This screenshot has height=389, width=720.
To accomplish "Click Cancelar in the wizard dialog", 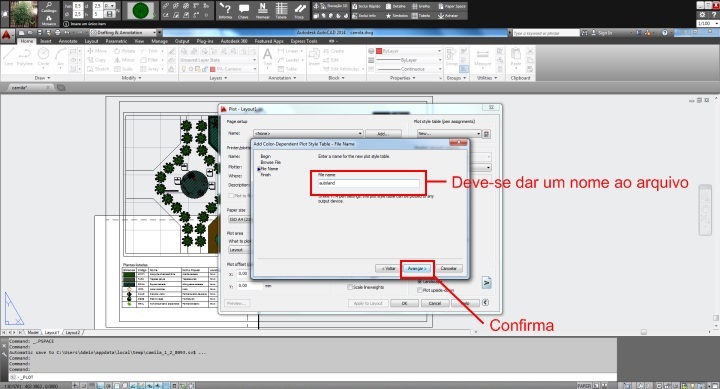I will pos(449,269).
